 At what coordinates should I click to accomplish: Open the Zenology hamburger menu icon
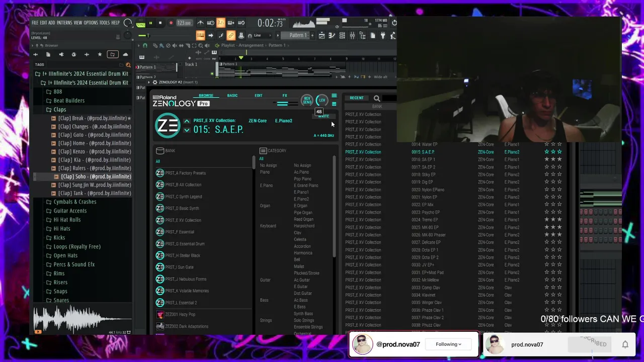point(334,96)
